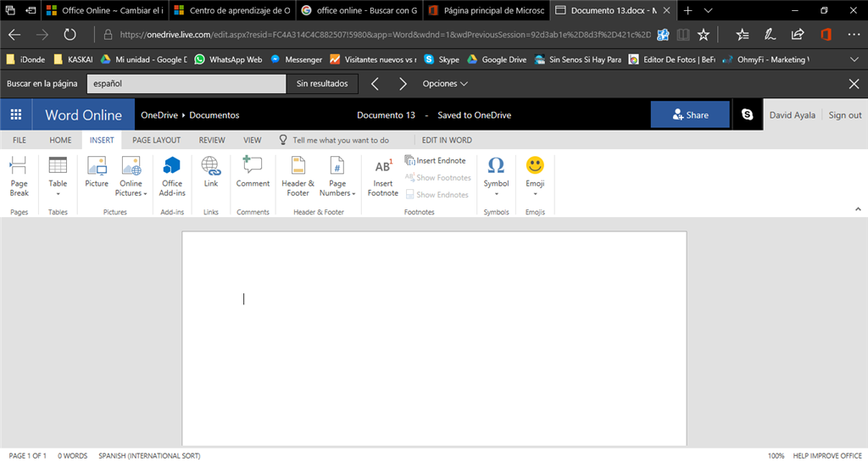Screen dimensions: 868x462
Task: Click SPANISH (INTERNATIONAL SORT) language status
Action: [x=149, y=456]
